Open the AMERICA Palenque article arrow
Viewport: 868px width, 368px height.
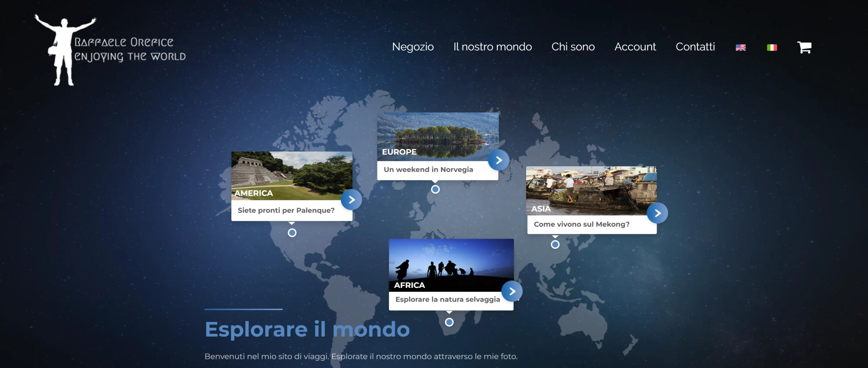click(x=352, y=200)
